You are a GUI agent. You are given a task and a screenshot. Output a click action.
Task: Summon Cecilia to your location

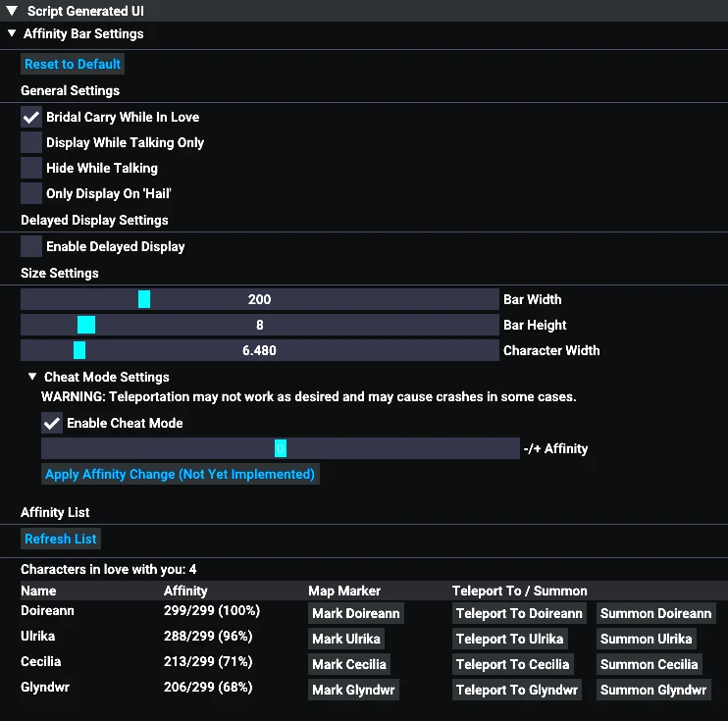(x=649, y=664)
